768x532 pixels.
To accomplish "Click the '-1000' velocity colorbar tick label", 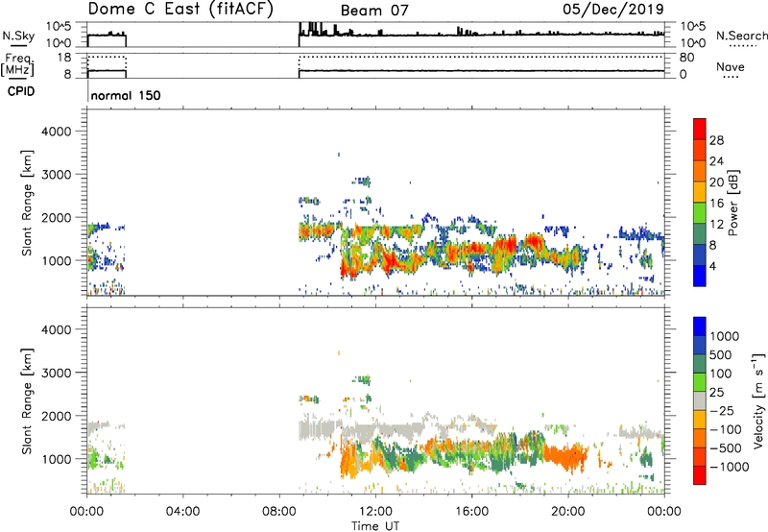I will pos(730,467).
